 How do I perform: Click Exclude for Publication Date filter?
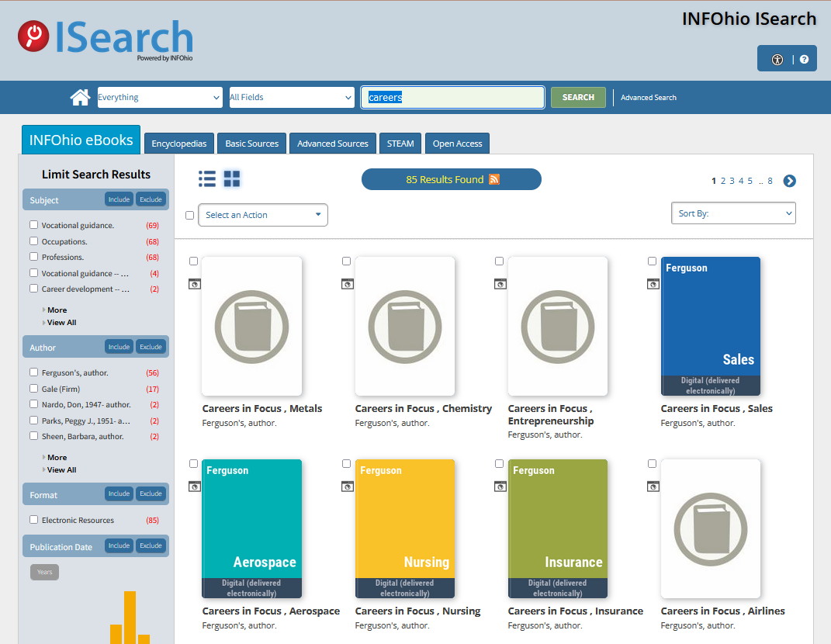coord(151,545)
